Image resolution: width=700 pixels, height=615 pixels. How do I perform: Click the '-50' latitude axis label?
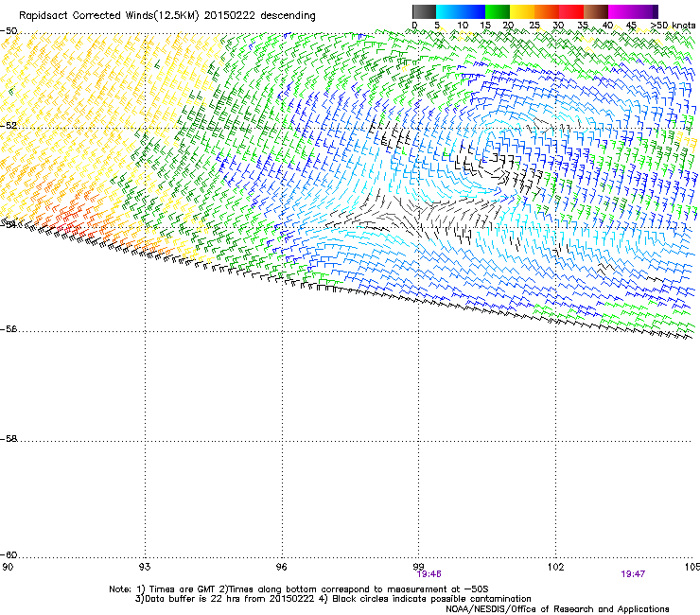coord(9,31)
